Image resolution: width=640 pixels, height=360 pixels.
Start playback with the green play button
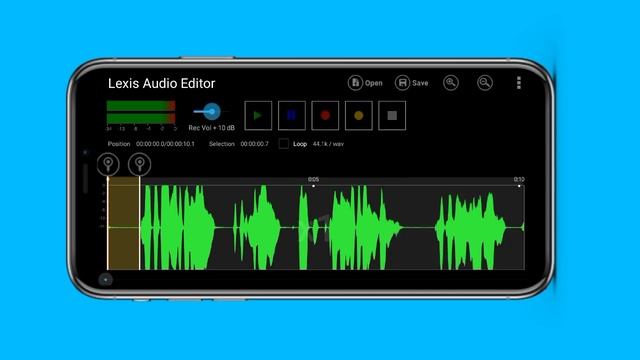pyautogui.click(x=258, y=116)
